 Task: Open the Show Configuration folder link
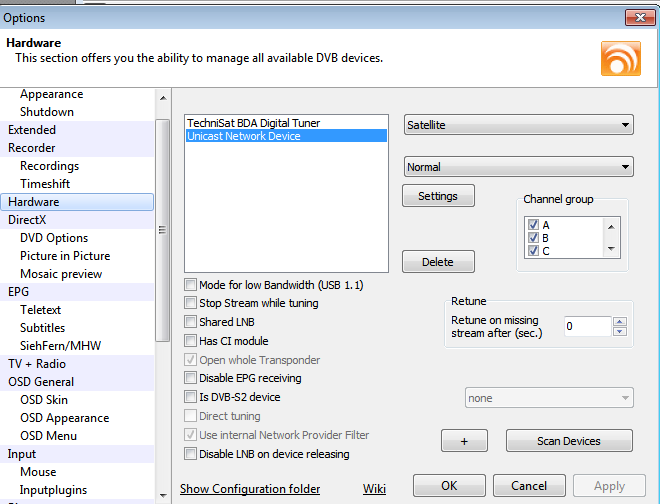point(250,489)
